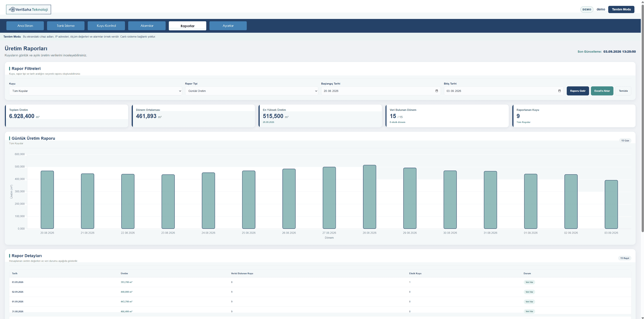Click Veri Var badge in 01.09.2026 row
The height and width of the screenshot is (319, 644).
click(x=529, y=302)
